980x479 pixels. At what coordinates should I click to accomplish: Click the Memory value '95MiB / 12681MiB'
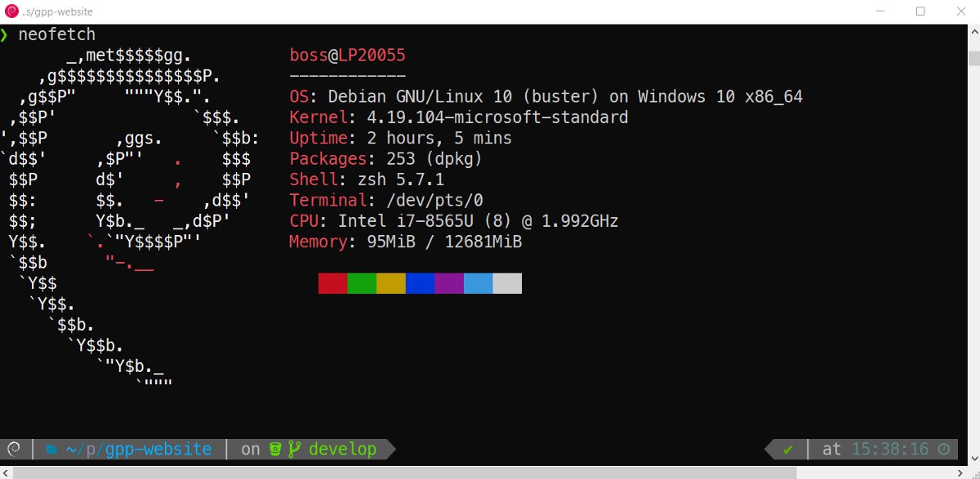point(444,242)
